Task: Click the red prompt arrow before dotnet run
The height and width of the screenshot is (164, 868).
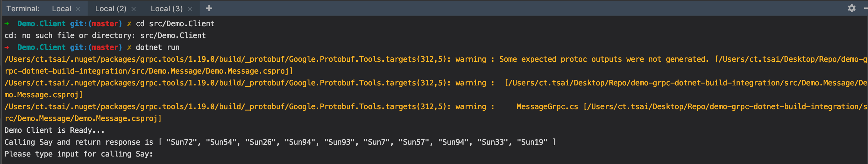Action: pos(7,47)
